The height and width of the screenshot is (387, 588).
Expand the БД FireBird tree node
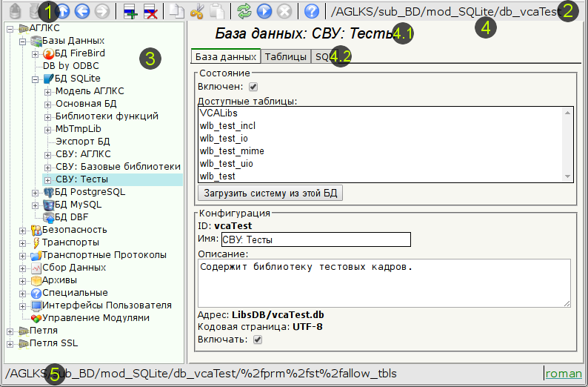[36, 54]
